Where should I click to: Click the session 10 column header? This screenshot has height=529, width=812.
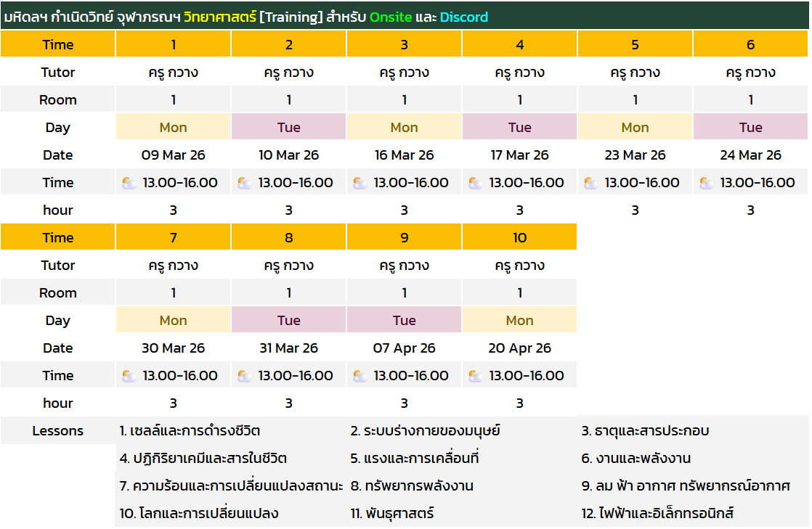[519, 238]
